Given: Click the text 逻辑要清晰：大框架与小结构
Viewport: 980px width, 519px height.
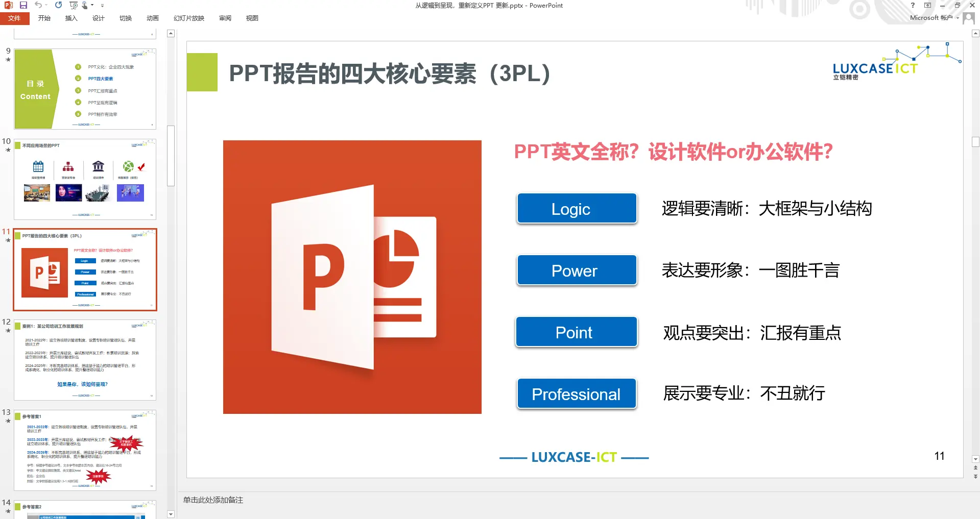Looking at the screenshot, I should coord(767,209).
